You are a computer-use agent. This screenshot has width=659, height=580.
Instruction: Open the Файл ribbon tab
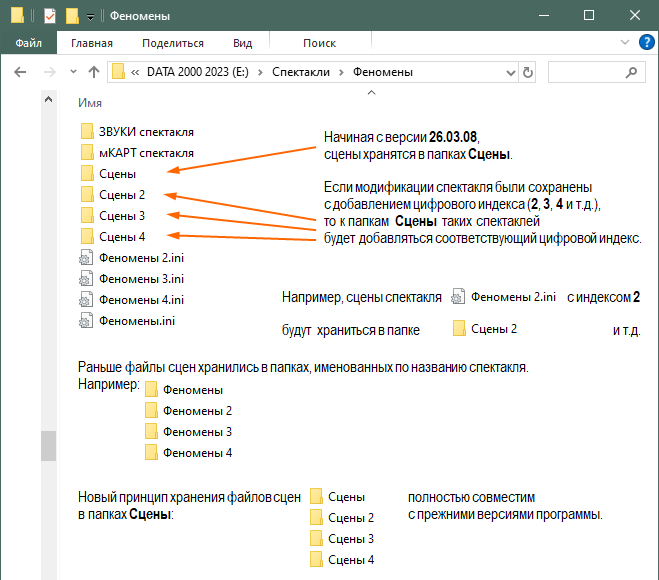[29, 43]
